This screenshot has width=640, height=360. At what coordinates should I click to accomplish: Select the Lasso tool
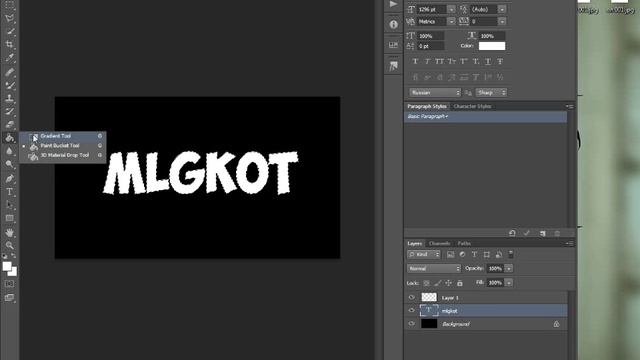click(x=9, y=18)
